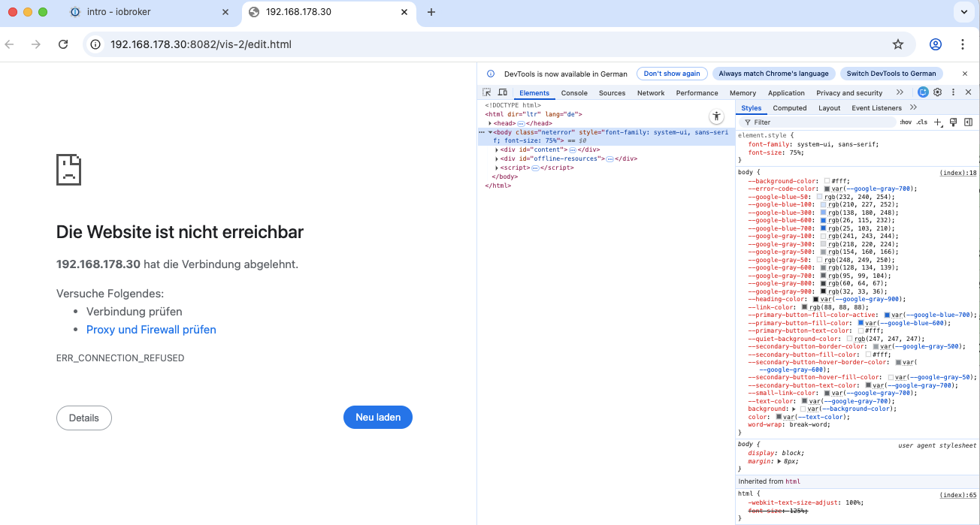The height and width of the screenshot is (525, 980).
Task: Switch to the Console tab
Action: 574,93
